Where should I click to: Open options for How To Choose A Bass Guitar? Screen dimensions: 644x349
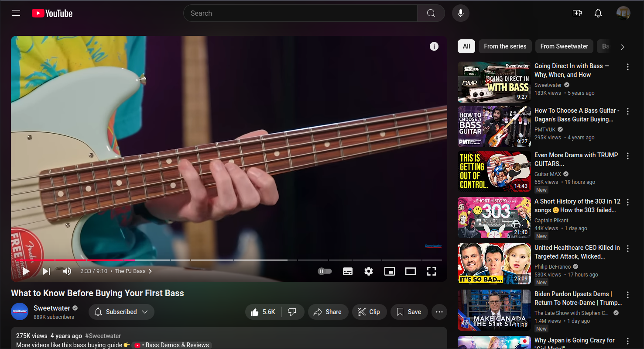click(x=628, y=111)
